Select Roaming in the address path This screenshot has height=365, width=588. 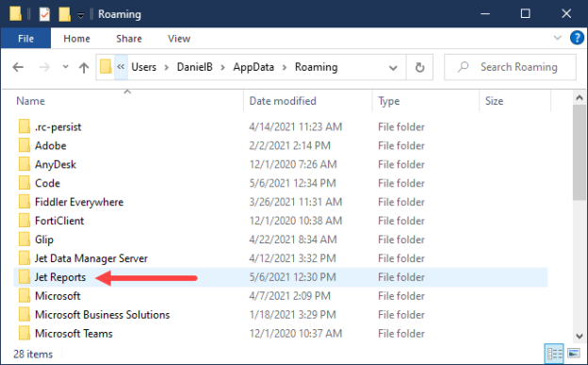tap(316, 67)
